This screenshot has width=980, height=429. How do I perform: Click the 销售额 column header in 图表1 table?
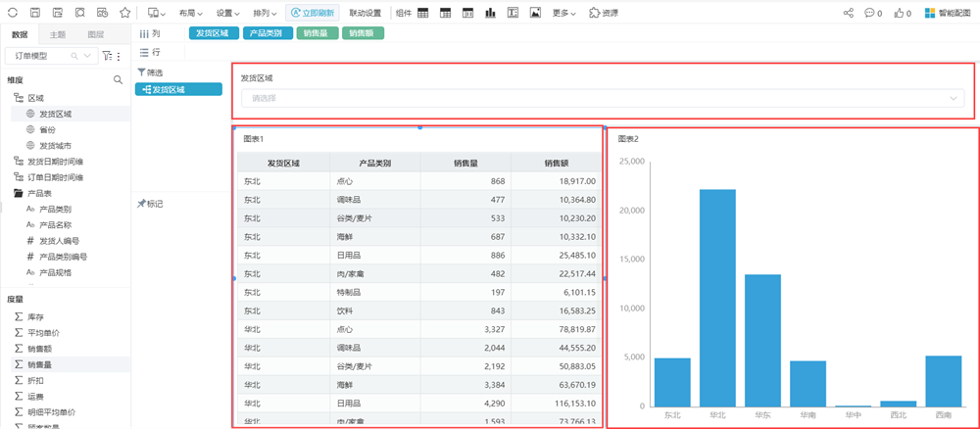click(556, 164)
